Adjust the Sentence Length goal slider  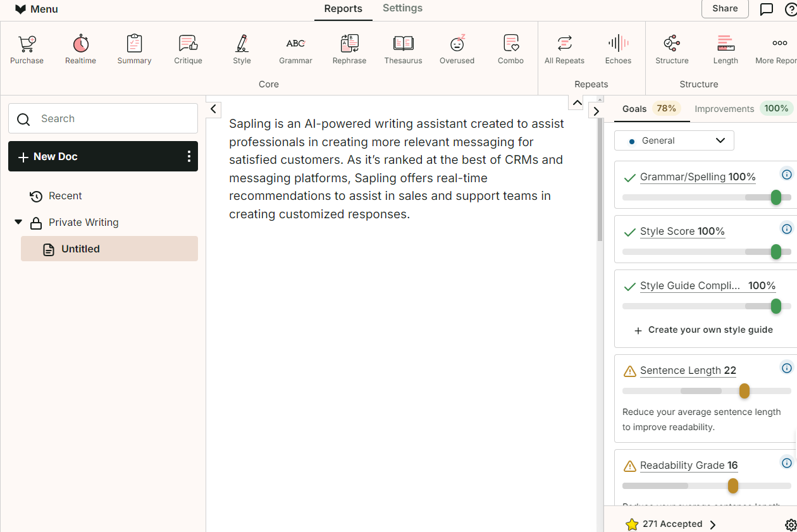click(x=744, y=391)
